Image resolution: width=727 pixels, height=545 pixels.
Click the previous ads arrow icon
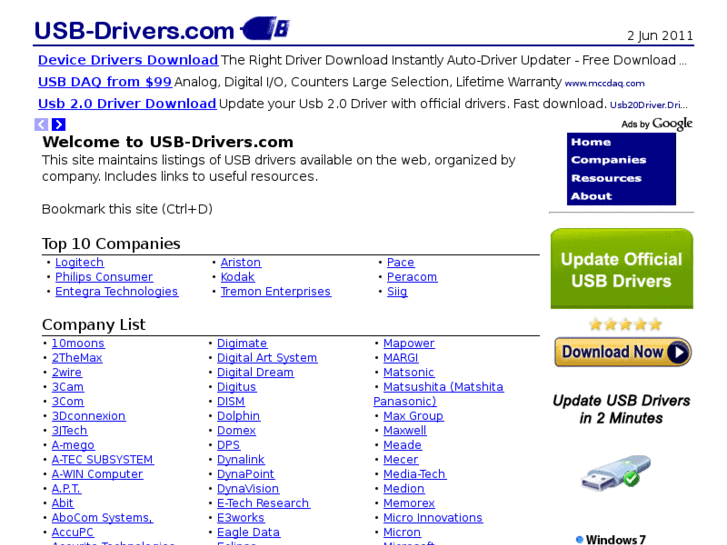[41, 124]
